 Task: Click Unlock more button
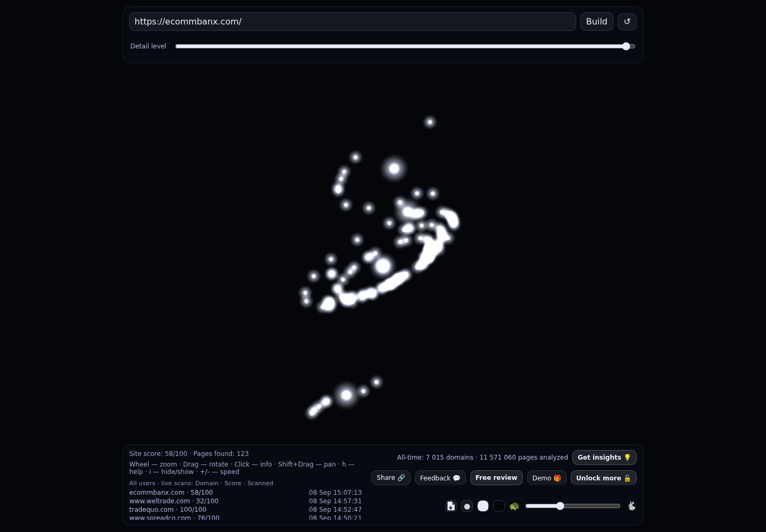click(604, 478)
